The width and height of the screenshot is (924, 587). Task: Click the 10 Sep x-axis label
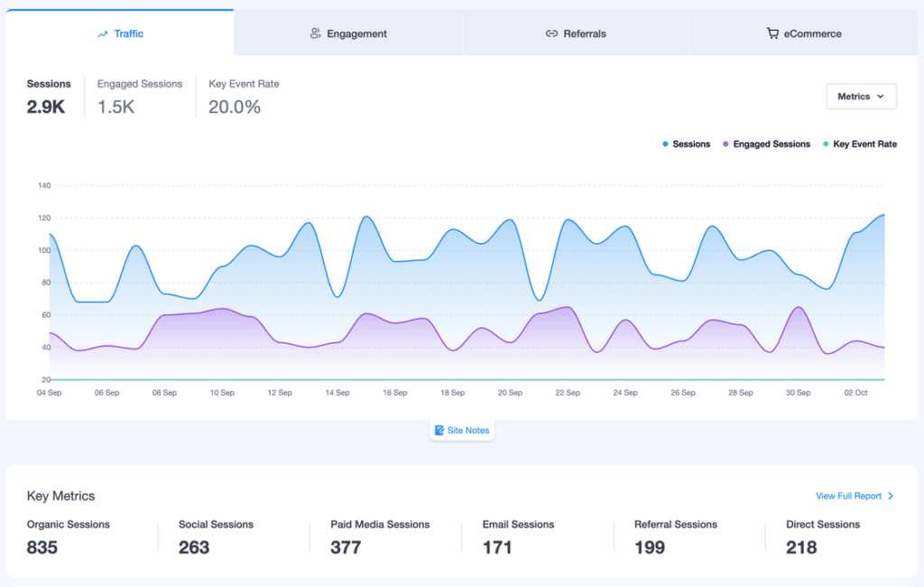(x=222, y=392)
